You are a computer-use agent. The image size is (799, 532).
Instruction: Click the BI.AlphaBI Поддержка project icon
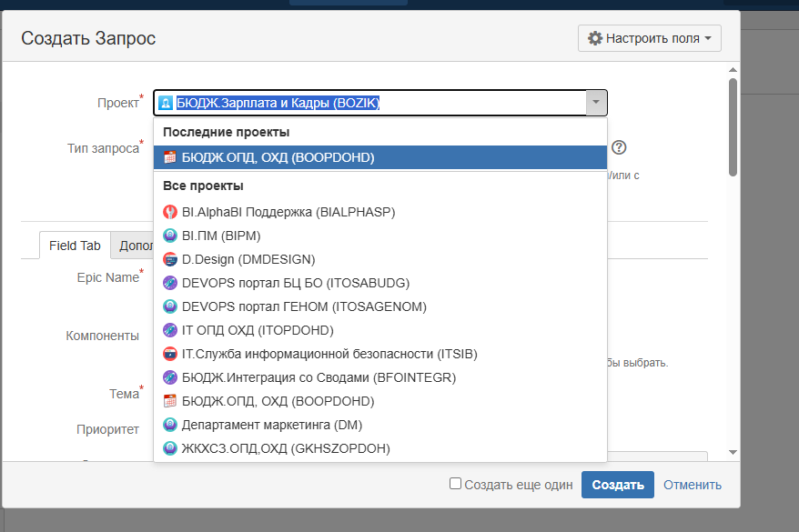click(x=169, y=212)
